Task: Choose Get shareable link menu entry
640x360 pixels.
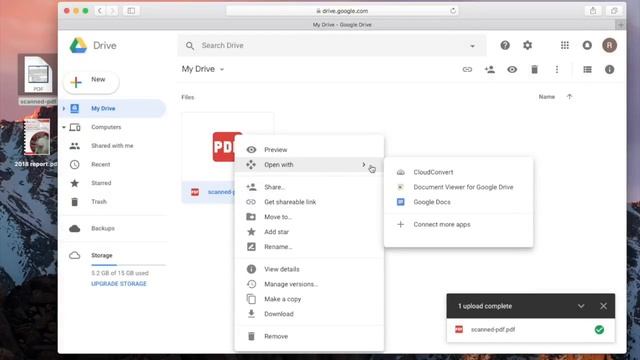Action: point(309,202)
